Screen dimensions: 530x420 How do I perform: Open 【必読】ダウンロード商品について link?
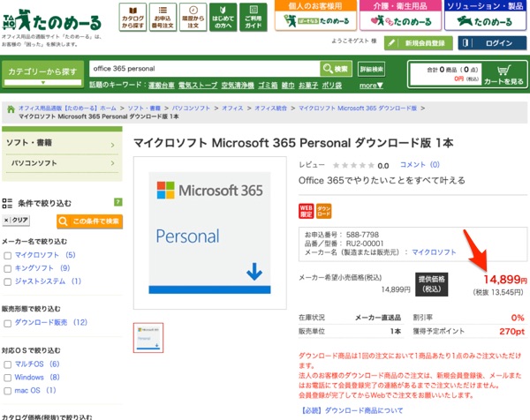pos(351,410)
